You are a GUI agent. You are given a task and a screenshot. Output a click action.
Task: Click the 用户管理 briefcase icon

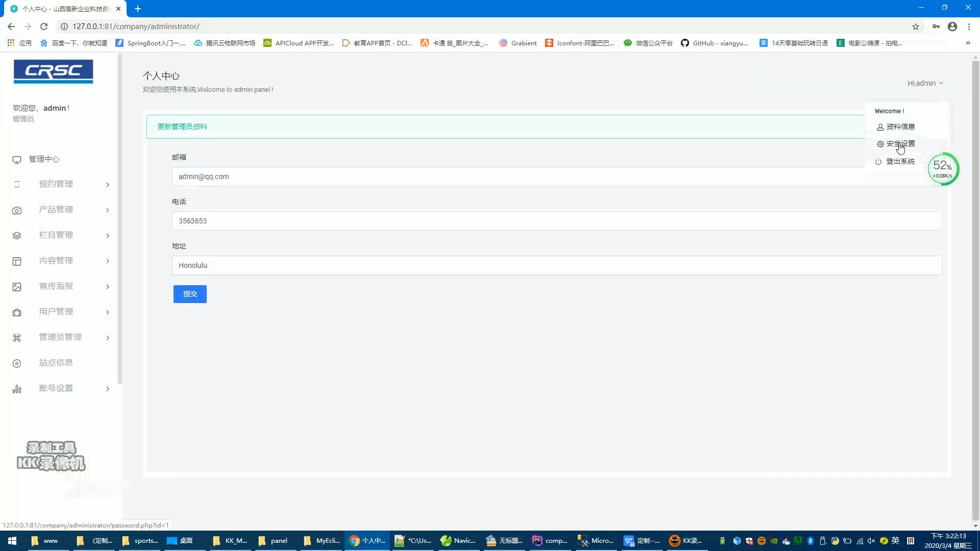tap(17, 312)
